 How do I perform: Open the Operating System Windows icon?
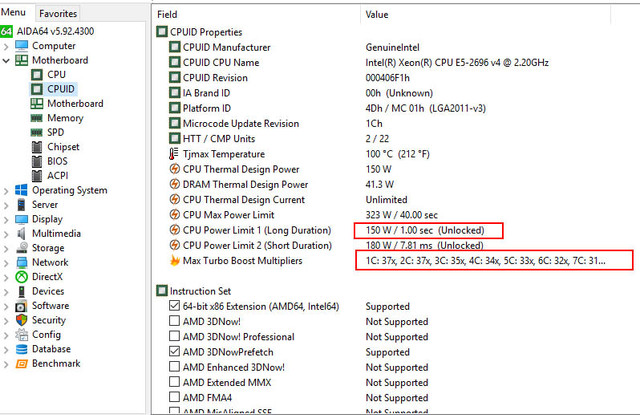20,190
